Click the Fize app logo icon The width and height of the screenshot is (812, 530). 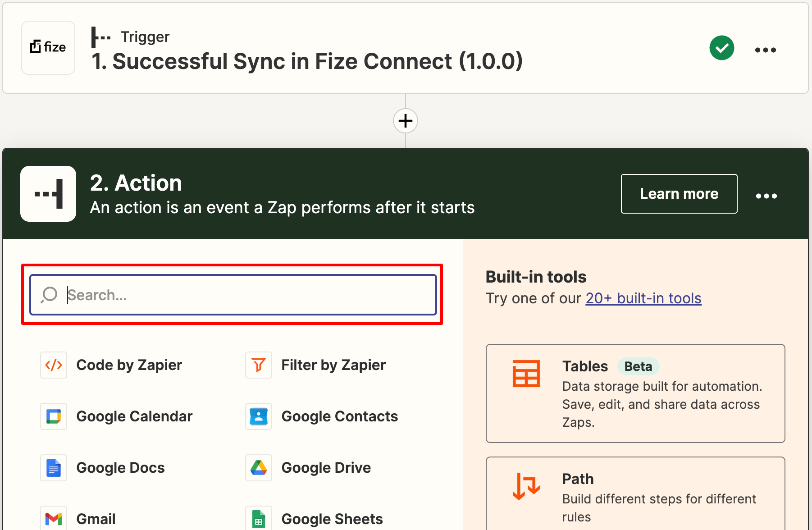[48, 48]
